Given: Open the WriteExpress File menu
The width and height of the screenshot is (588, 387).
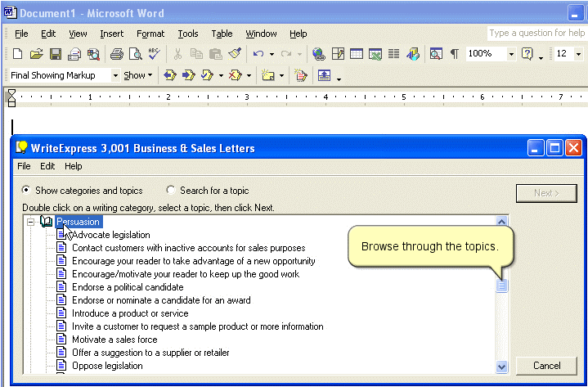Looking at the screenshot, I should [x=24, y=166].
